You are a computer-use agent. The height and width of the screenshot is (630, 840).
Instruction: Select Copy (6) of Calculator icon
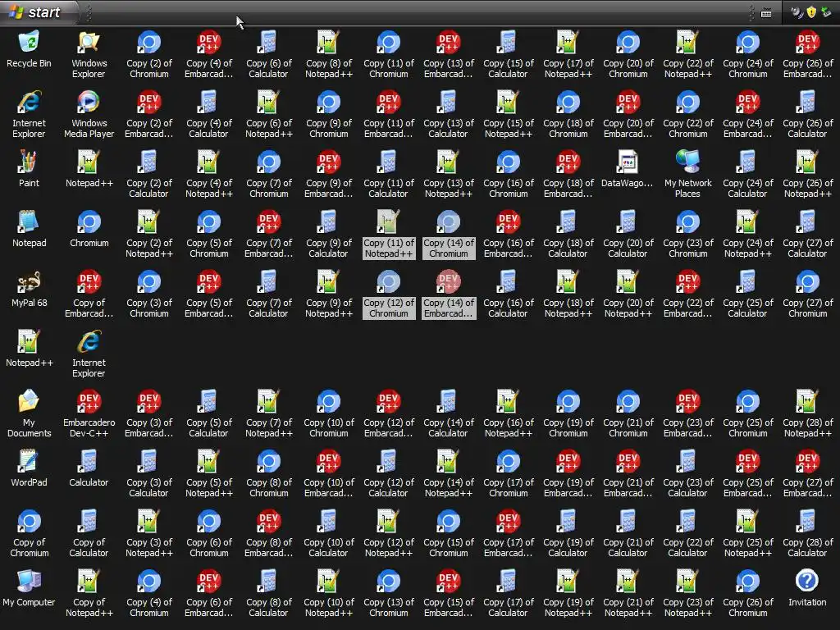pyautogui.click(x=268, y=55)
